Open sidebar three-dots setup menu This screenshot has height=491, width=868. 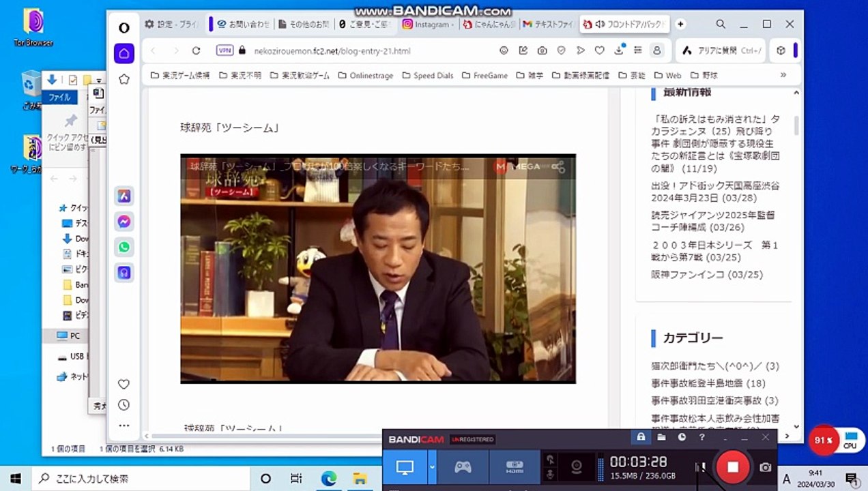pyautogui.click(x=124, y=426)
